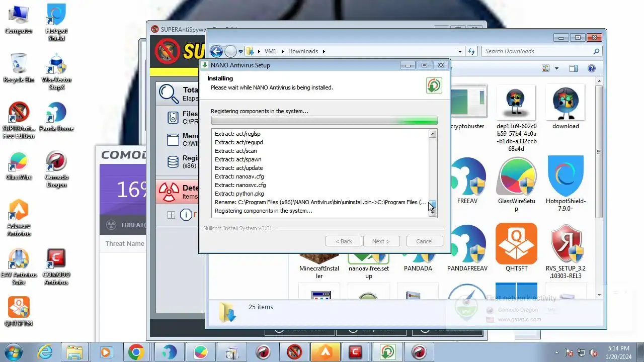Select the FREEAV installer file

[467, 180]
